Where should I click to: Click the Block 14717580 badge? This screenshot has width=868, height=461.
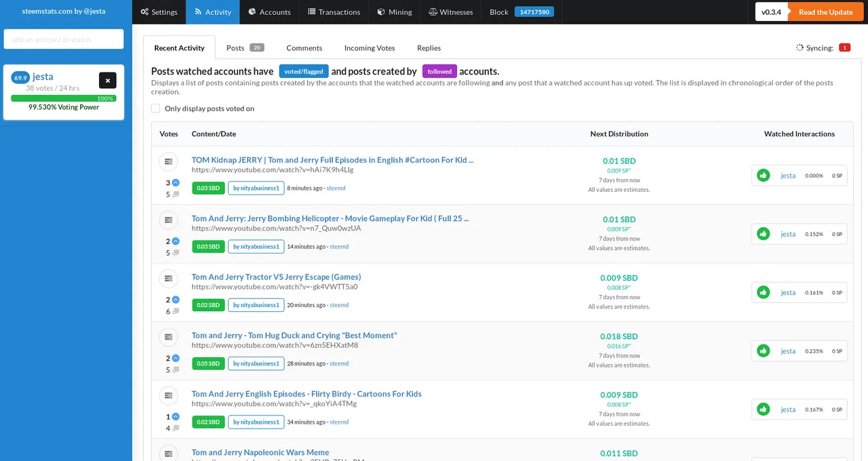(x=534, y=12)
